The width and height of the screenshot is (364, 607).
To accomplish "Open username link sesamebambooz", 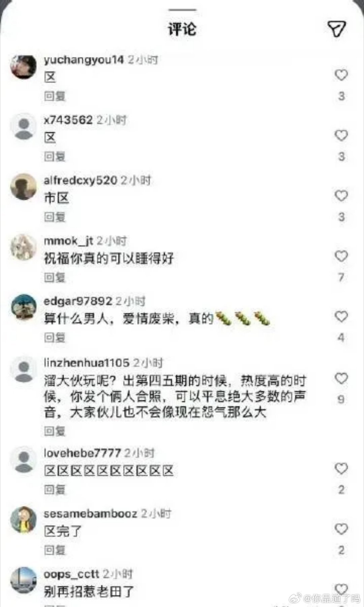I will 90,514.
